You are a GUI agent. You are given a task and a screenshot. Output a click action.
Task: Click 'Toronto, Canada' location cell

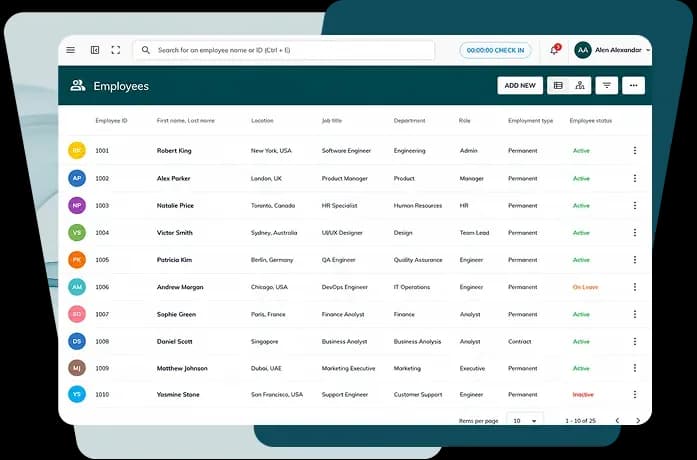click(273, 205)
